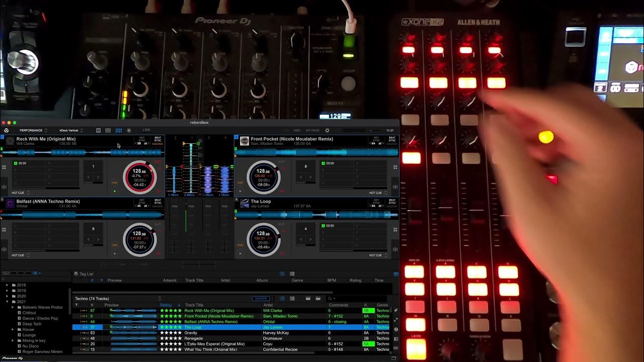Open HOT CUE pad mode dropdown on Belfast deck
This screenshot has height=362, width=644.
tap(21, 255)
